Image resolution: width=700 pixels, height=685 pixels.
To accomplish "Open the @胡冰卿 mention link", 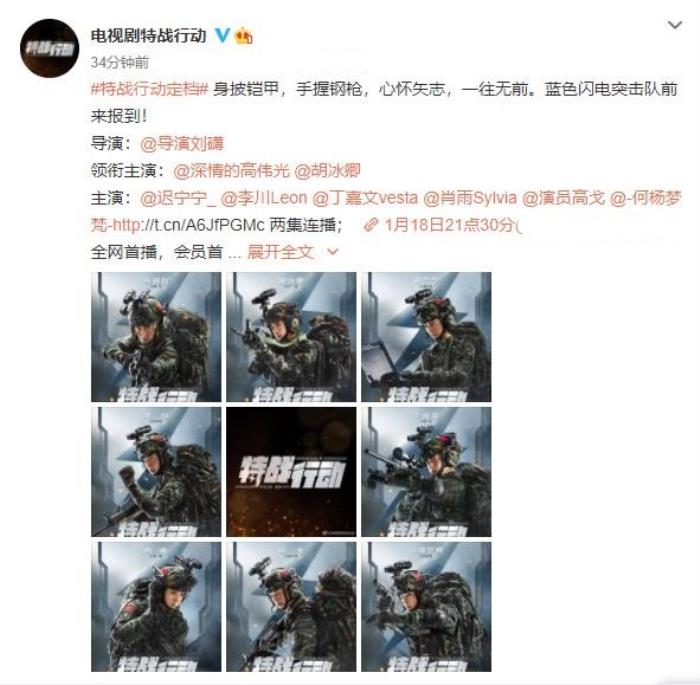I will (x=327, y=171).
